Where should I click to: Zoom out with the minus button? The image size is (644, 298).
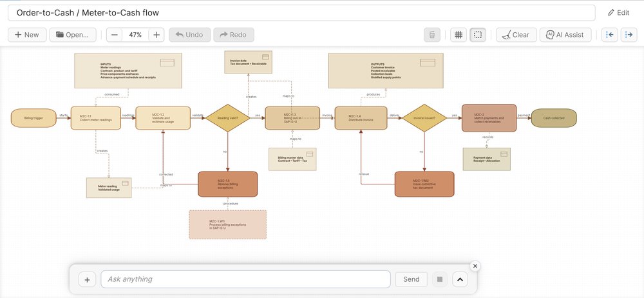coord(115,35)
